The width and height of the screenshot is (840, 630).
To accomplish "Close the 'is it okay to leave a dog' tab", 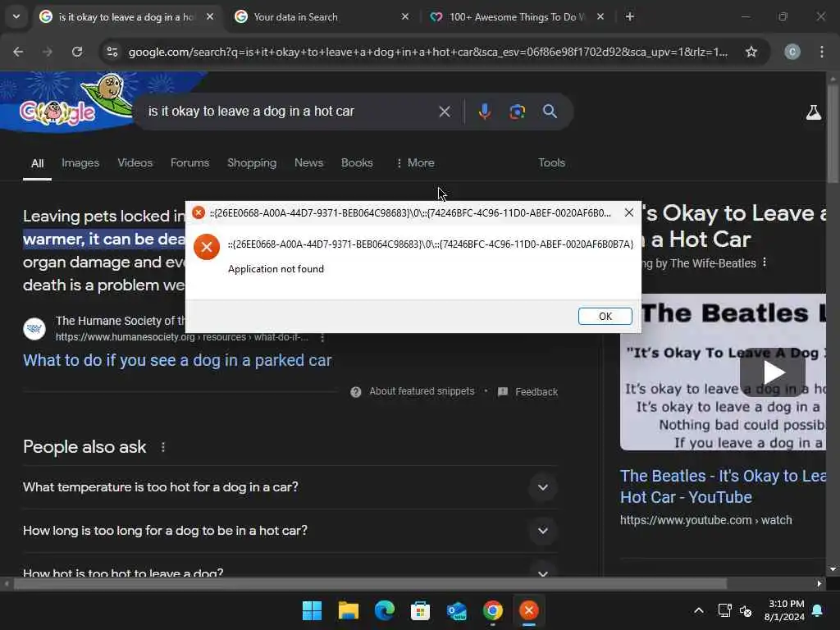I will click(x=210, y=17).
